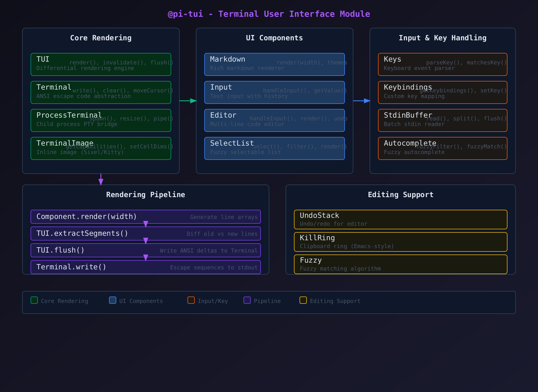Click 'render(), invalidate(), flush()' method text
Viewport: 538px width, 392px height.
pos(121,63)
